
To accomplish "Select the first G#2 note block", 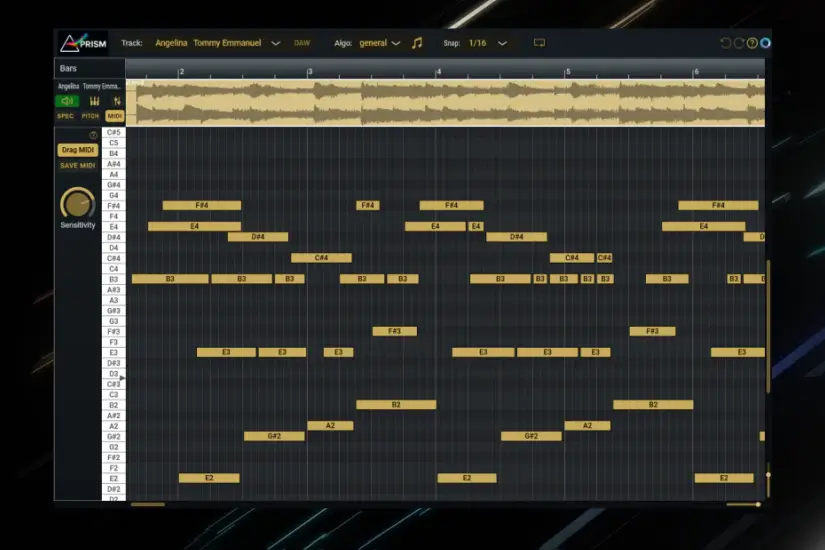I will point(274,436).
